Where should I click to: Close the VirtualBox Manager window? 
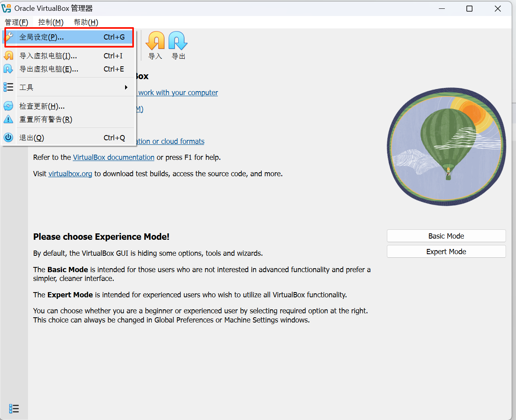pos(498,8)
